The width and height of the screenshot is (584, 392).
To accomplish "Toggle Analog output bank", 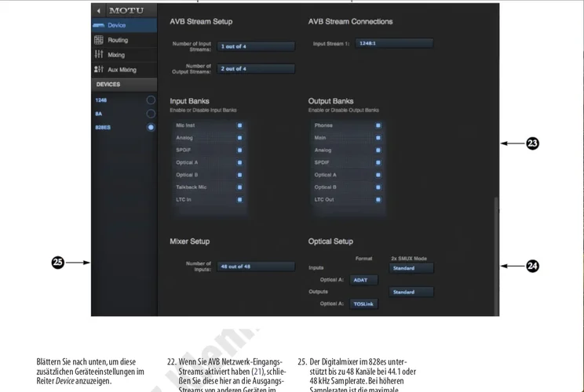I will 378,151.
